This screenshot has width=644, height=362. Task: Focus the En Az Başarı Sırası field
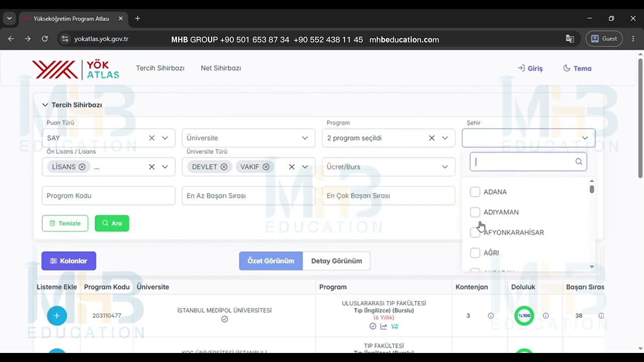coord(249,196)
